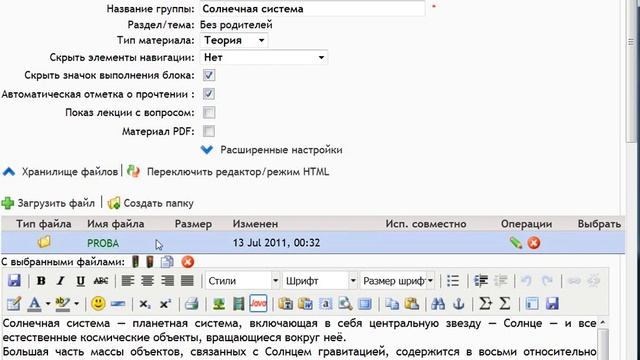Click save icon beside Bold button
This screenshot has height=360, width=640.
tap(14, 281)
